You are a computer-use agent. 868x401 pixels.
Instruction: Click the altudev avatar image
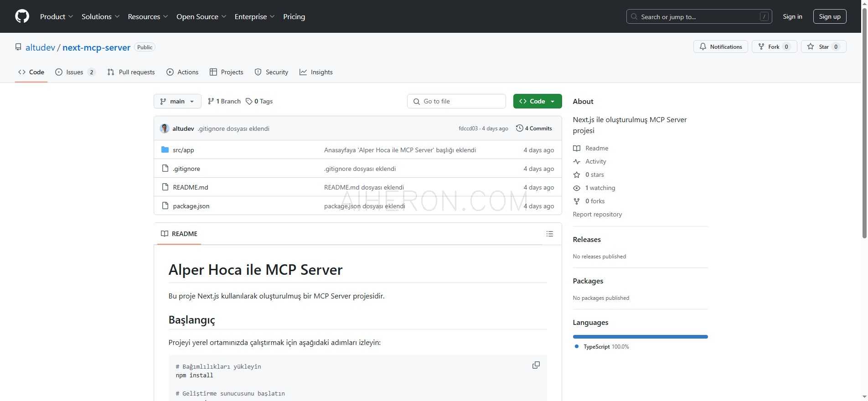[165, 129]
